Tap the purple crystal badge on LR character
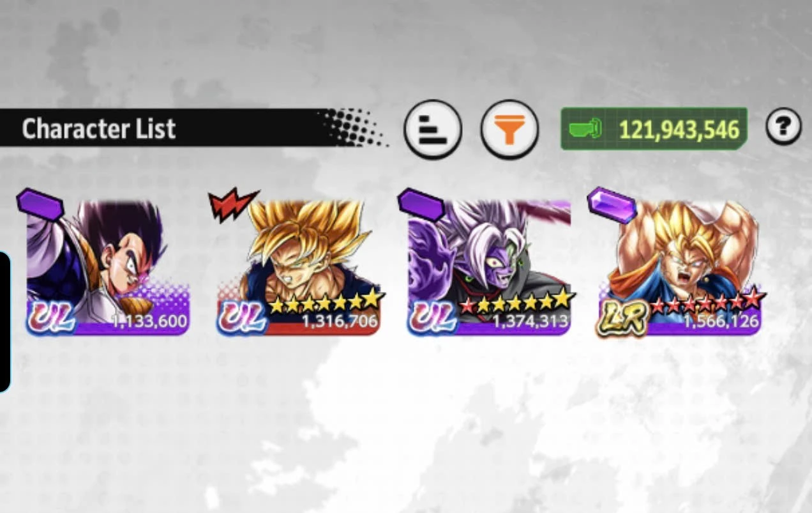Viewport: 812px width, 513px height. coord(612,204)
